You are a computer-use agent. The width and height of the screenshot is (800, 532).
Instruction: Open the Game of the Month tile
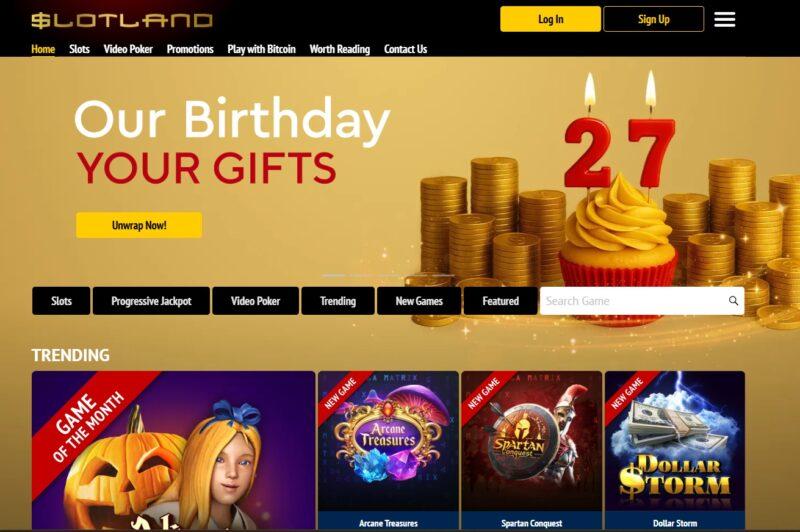173,451
